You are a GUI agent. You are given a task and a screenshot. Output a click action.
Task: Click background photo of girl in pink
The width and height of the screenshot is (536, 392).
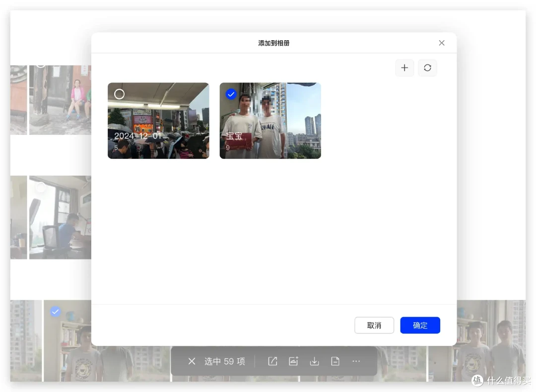(60, 100)
